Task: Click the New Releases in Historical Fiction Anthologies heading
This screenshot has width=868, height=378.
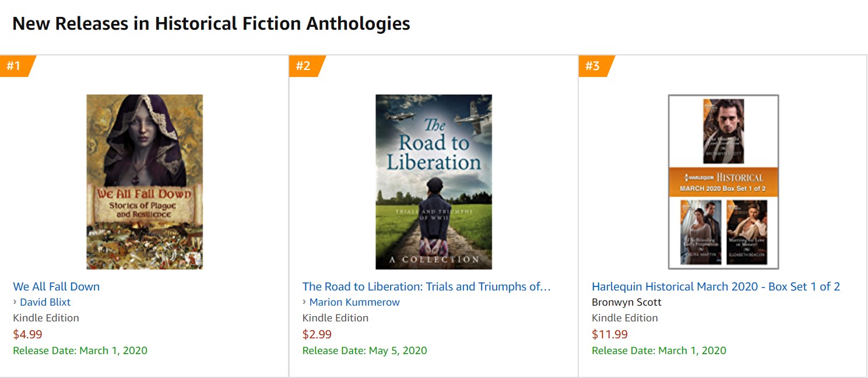Action: pyautogui.click(x=211, y=24)
